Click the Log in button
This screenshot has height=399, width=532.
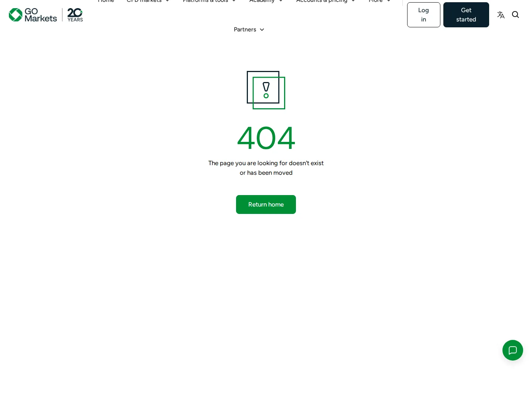pyautogui.click(x=424, y=15)
